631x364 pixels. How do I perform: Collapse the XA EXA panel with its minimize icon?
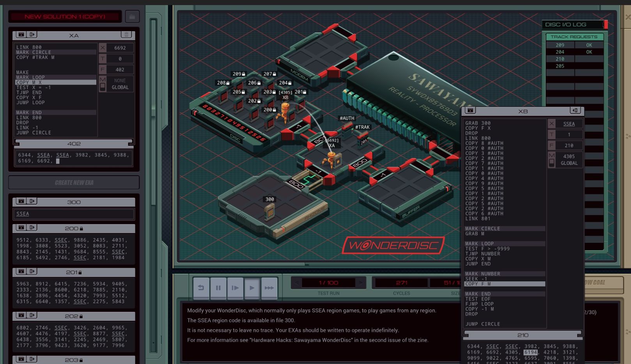point(21,35)
